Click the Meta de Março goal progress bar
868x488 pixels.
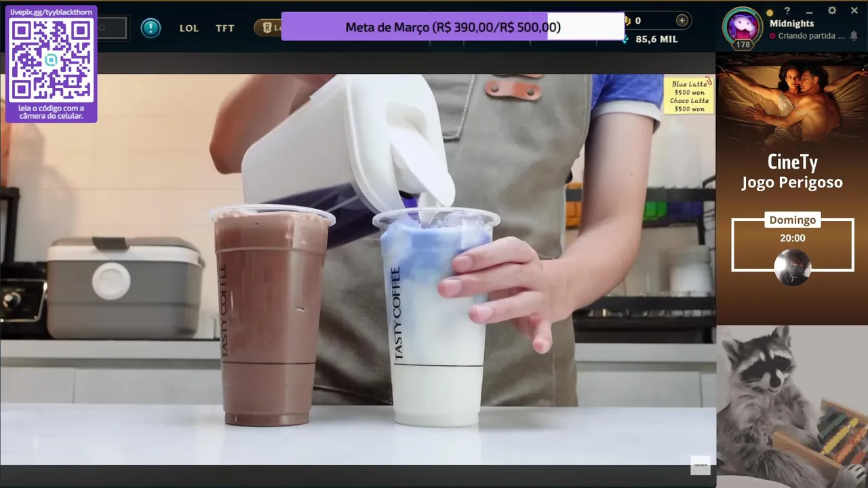(453, 27)
